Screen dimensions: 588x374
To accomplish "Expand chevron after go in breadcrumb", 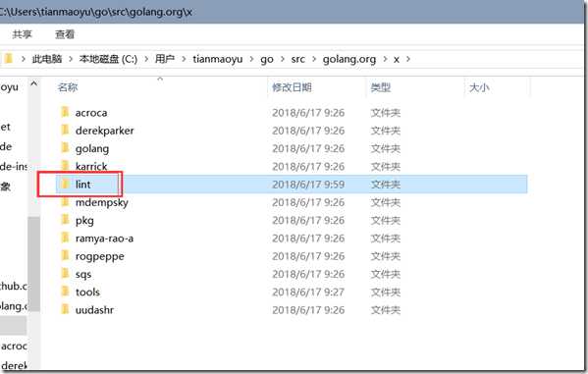I will pyautogui.click(x=283, y=59).
